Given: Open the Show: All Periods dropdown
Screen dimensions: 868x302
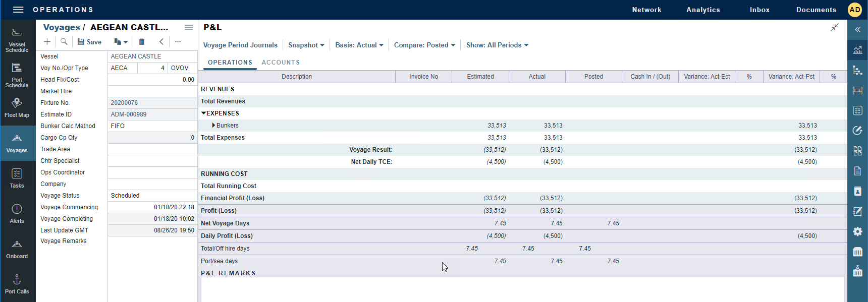Looking at the screenshot, I should pyautogui.click(x=497, y=45).
